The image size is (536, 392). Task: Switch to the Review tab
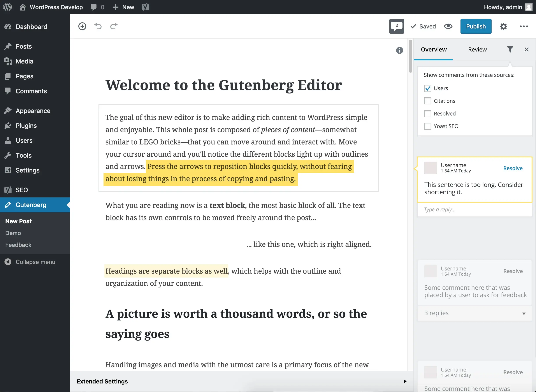click(477, 49)
